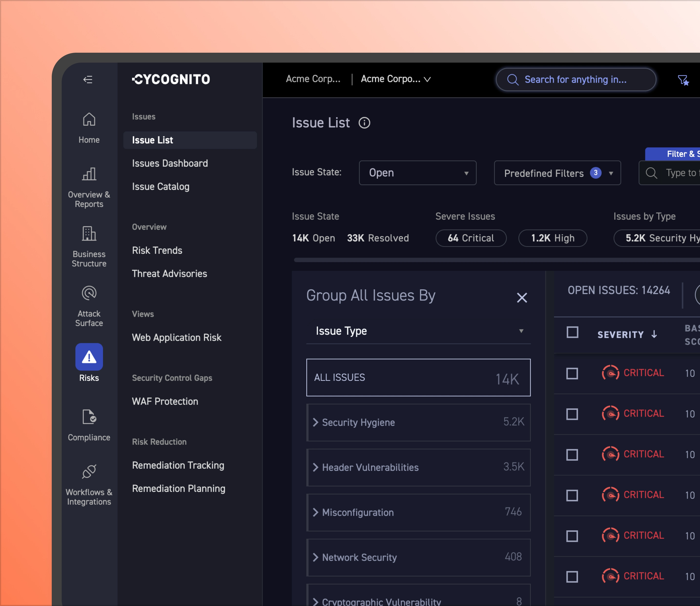Screen dimensions: 700x606
Task: Open the Issue Type grouping dropdown
Action: 418,331
